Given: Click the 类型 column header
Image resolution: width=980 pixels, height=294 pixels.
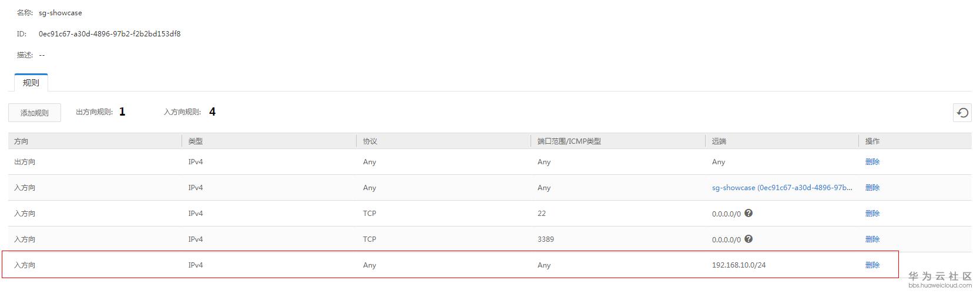Looking at the screenshot, I should 196,141.
